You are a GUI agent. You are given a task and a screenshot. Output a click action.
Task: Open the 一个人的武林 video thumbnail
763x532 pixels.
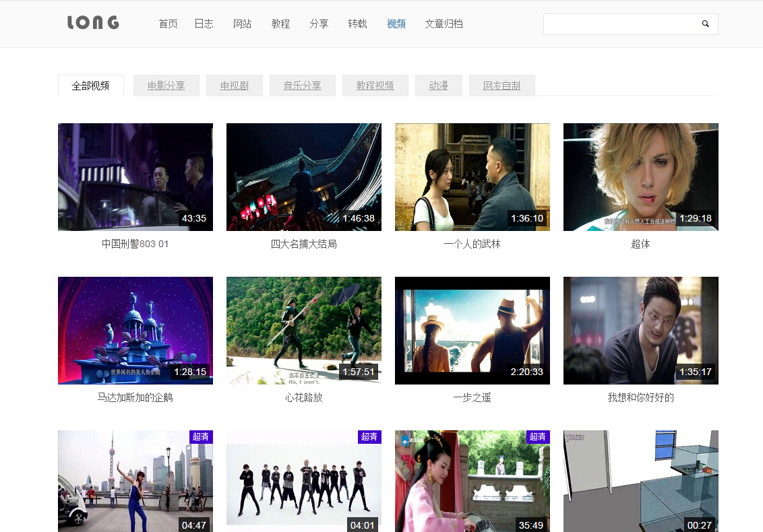tap(472, 177)
